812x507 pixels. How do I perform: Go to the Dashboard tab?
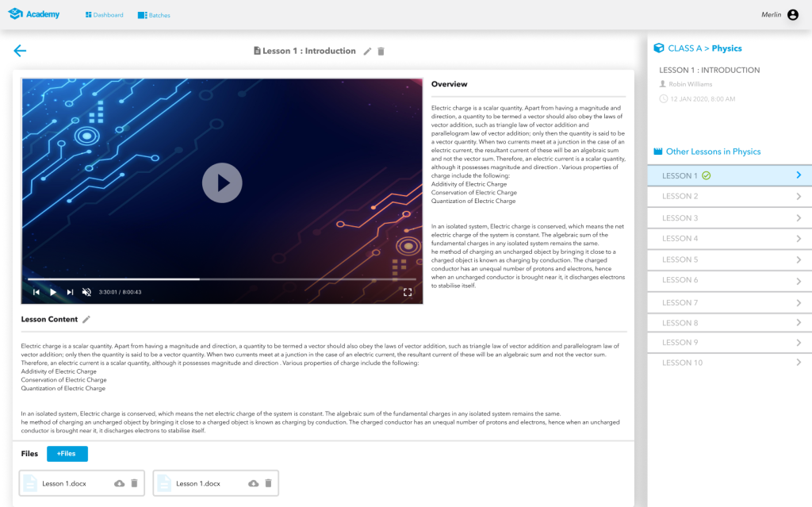tap(104, 14)
